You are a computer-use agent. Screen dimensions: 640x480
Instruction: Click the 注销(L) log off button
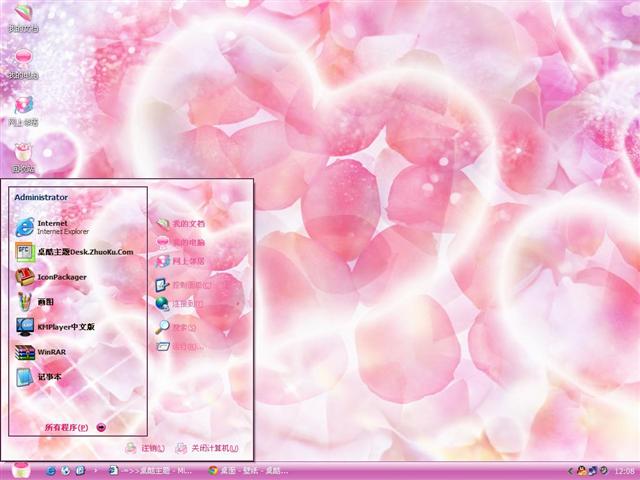pos(145,448)
